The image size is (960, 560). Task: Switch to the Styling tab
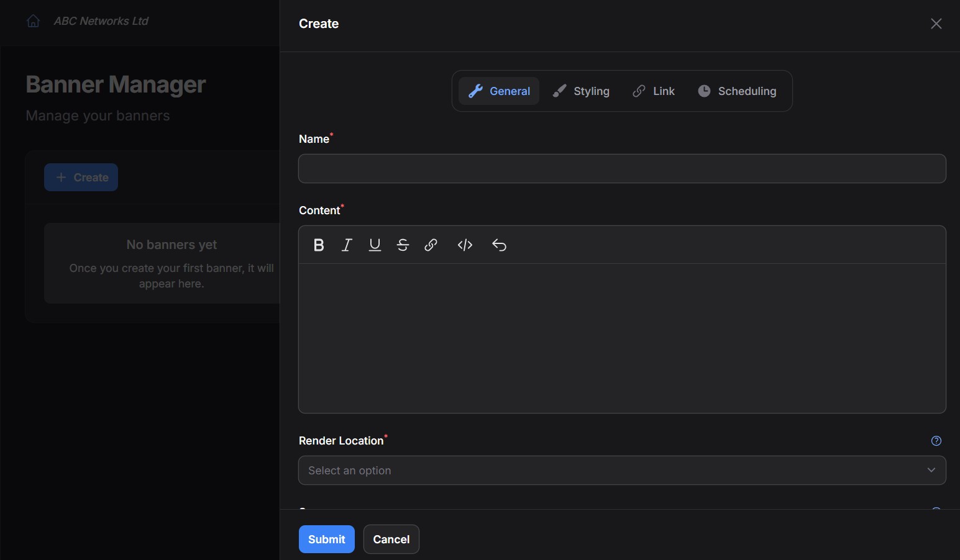(x=582, y=91)
